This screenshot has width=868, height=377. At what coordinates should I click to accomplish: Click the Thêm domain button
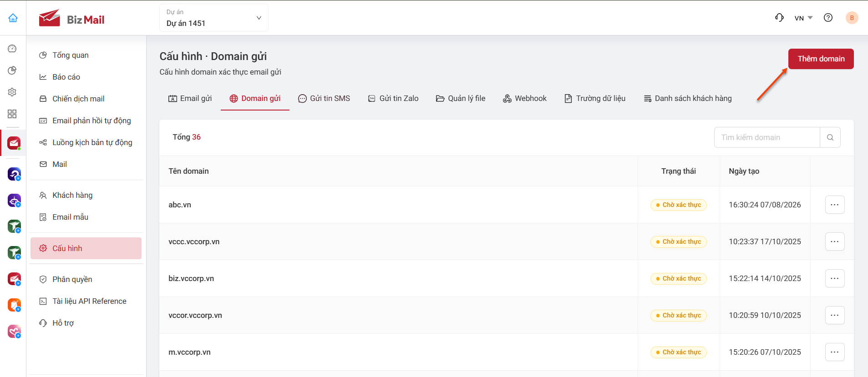[x=821, y=59]
